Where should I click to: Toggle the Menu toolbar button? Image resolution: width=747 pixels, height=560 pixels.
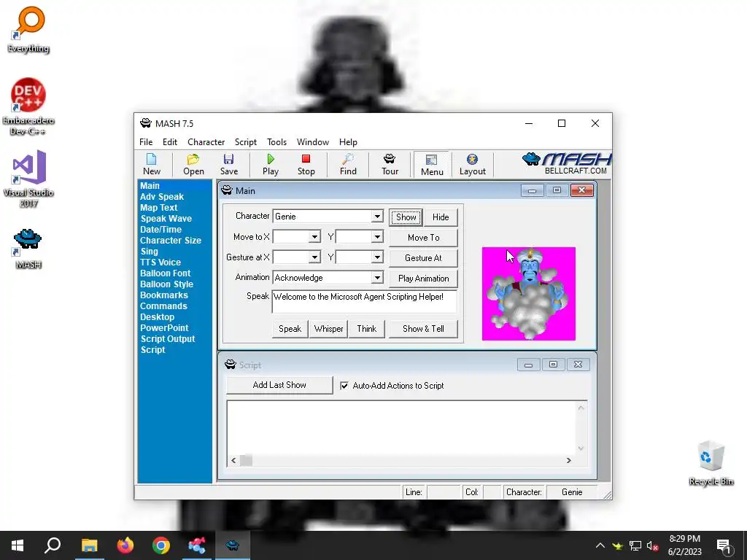[x=432, y=165]
